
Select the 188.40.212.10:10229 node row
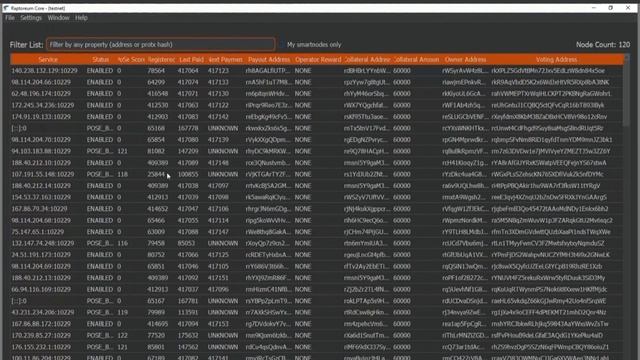point(317,163)
